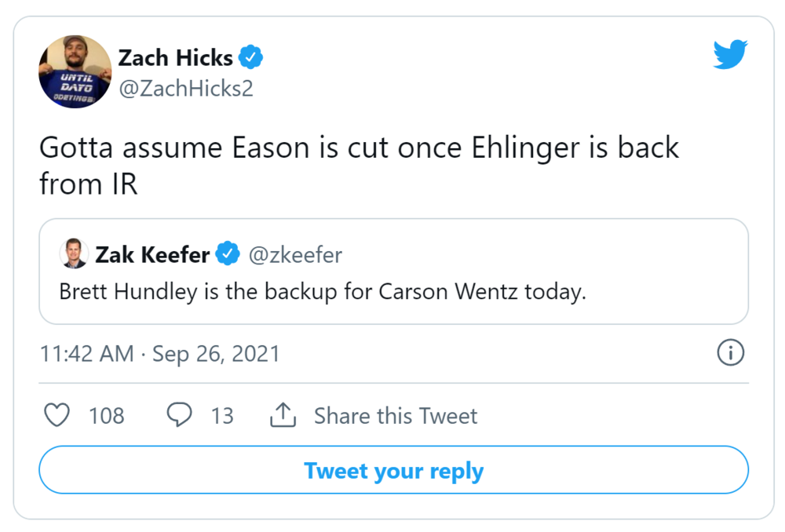
Task: Open Zach Hicks display name link
Action: coord(175,57)
